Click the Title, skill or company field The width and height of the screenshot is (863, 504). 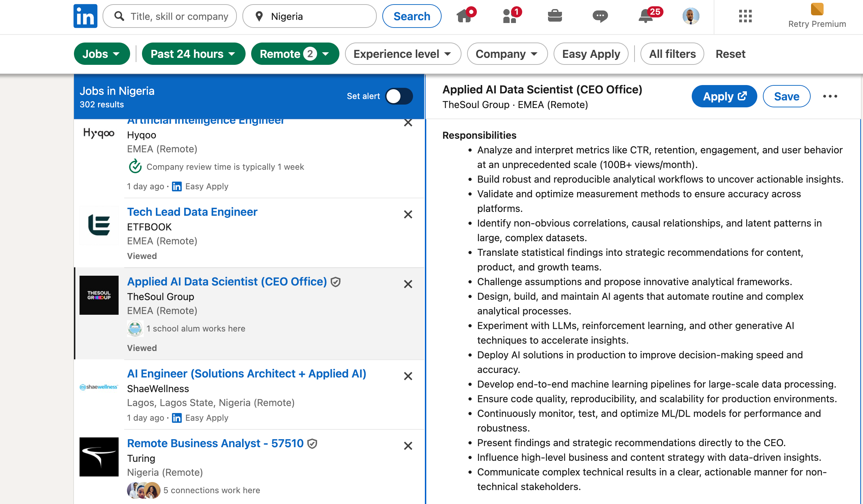pyautogui.click(x=179, y=16)
